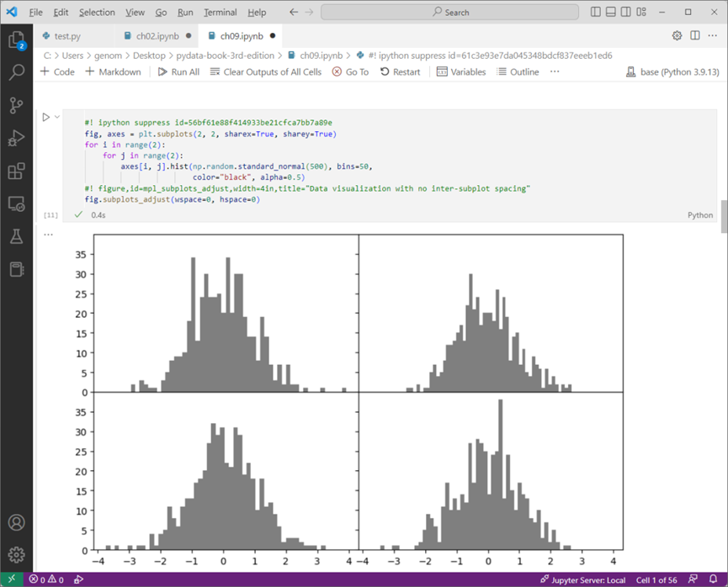Open the Terminal menu
This screenshot has height=587, width=728.
coord(221,13)
